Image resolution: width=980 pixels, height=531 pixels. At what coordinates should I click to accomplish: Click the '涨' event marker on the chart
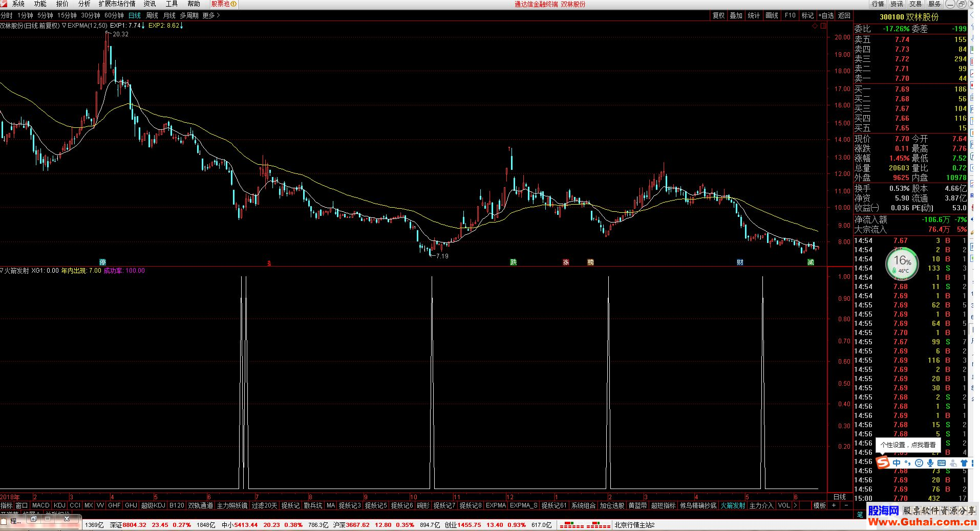pyautogui.click(x=566, y=262)
